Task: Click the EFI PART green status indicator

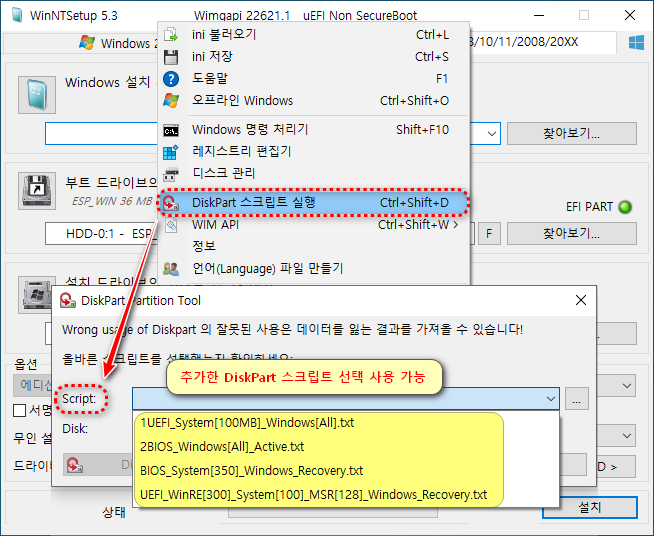Action: [x=625, y=206]
